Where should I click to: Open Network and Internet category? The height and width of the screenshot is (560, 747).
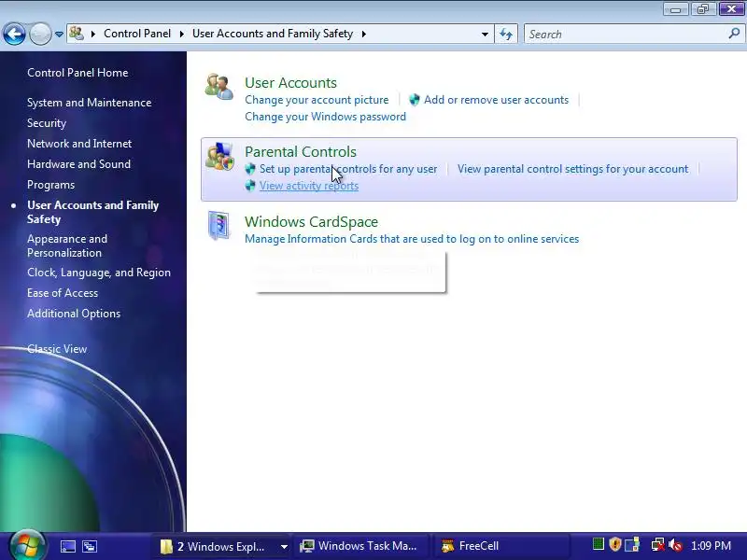coord(79,144)
